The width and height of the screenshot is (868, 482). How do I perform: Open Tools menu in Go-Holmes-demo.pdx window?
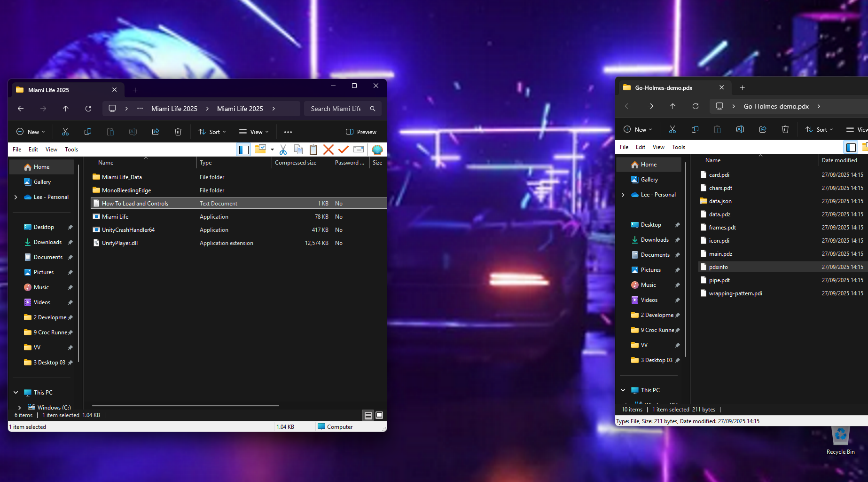click(x=679, y=147)
